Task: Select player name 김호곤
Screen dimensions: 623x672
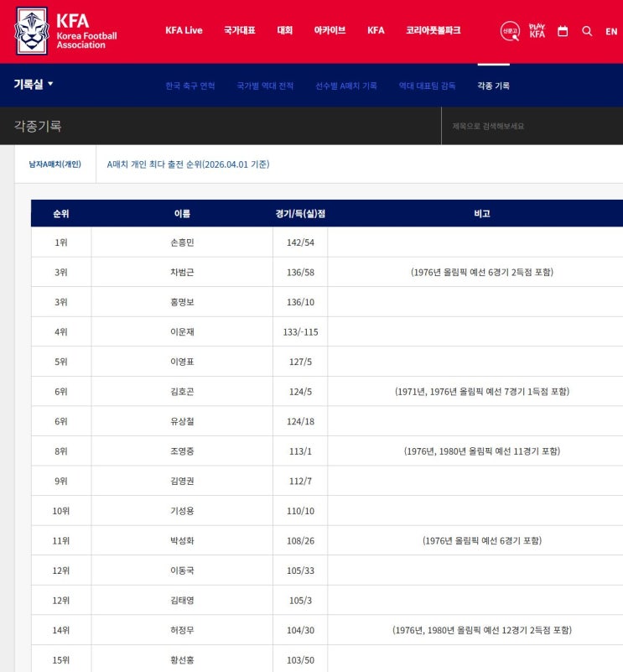Action: point(182,391)
